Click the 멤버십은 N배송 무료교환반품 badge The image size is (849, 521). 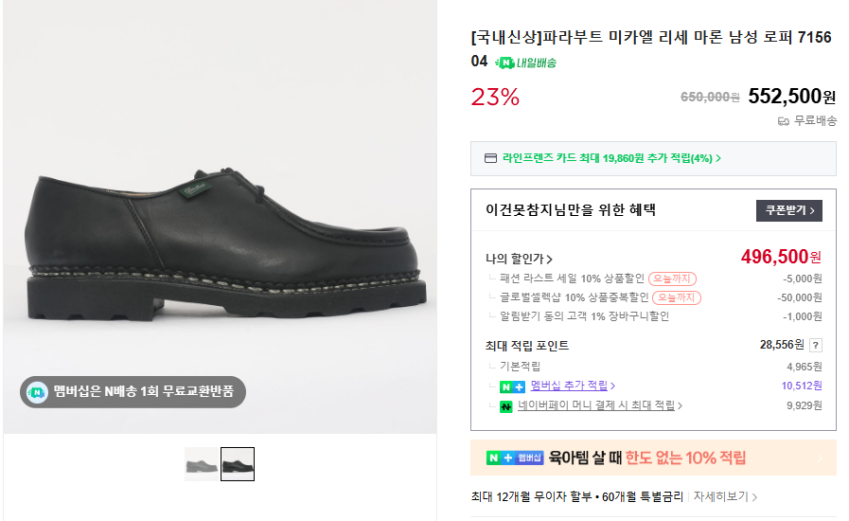pyautogui.click(x=133, y=391)
